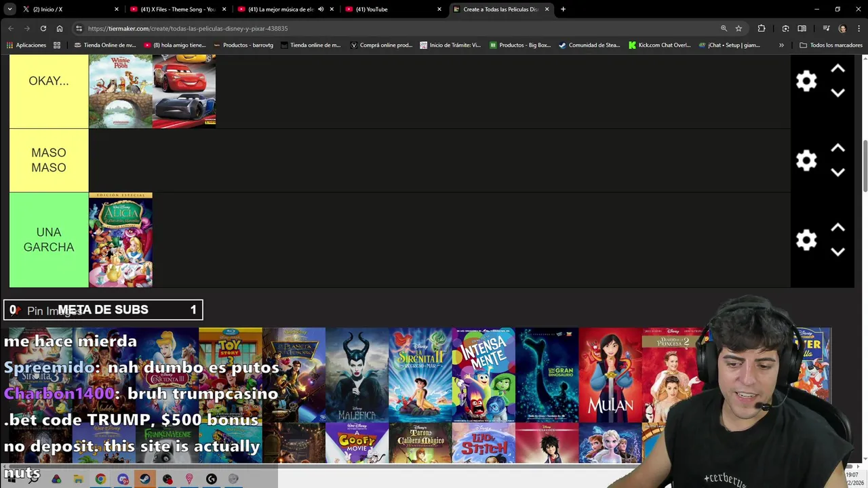The width and height of the screenshot is (868, 488).
Task: Open a new browser tab
Action: tap(563, 9)
